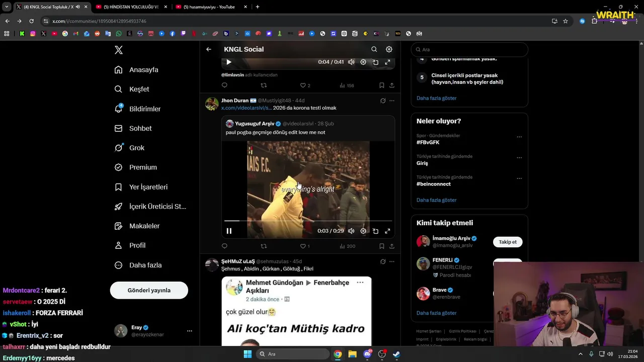Pause the Pogba edit video
The width and height of the screenshot is (644, 362).
pos(229,231)
